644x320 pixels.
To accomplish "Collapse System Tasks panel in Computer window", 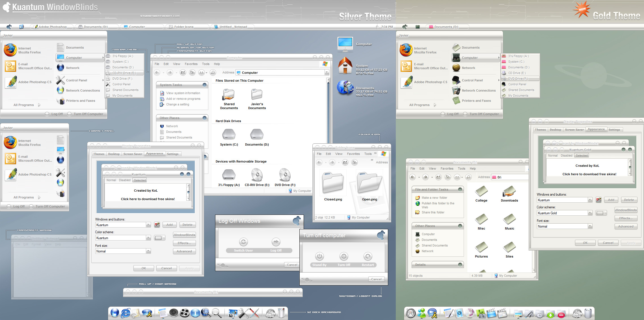I will [x=205, y=85].
